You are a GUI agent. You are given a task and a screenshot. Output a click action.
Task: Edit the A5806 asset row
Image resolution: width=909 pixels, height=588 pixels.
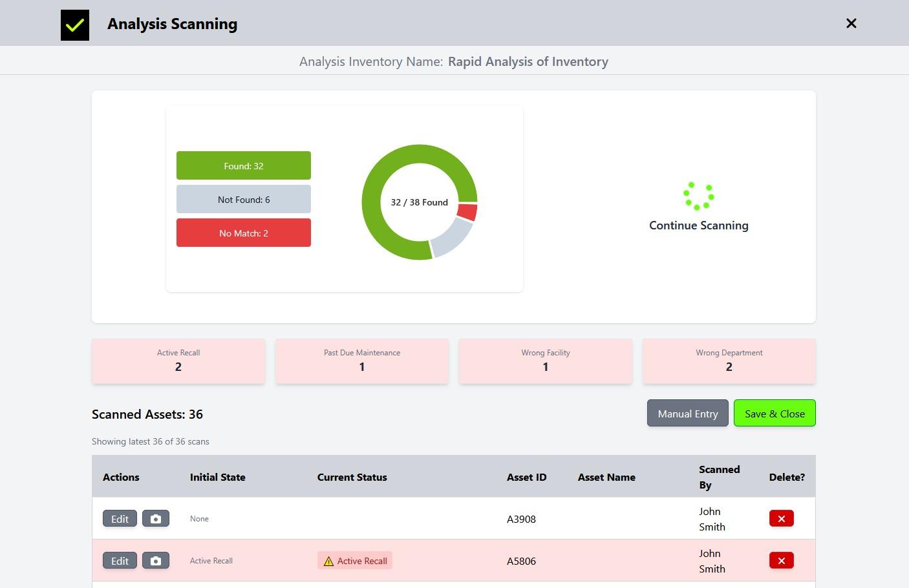point(120,561)
